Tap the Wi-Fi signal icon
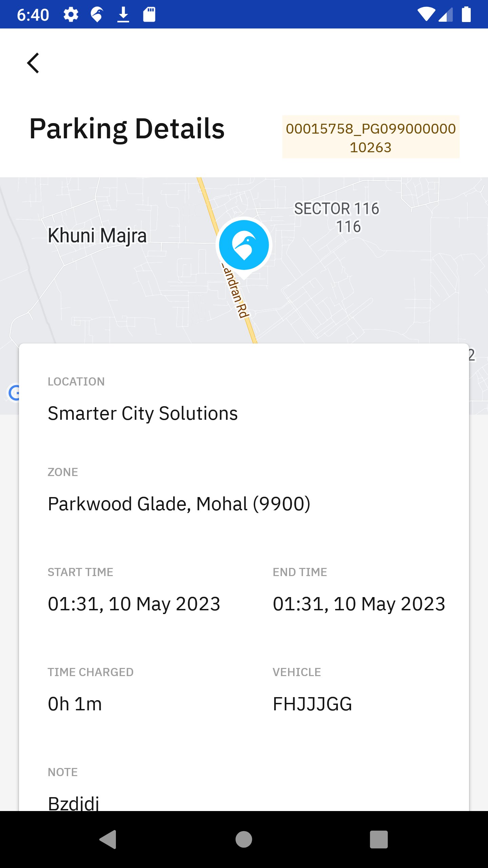The height and width of the screenshot is (868, 488). pyautogui.click(x=426, y=15)
